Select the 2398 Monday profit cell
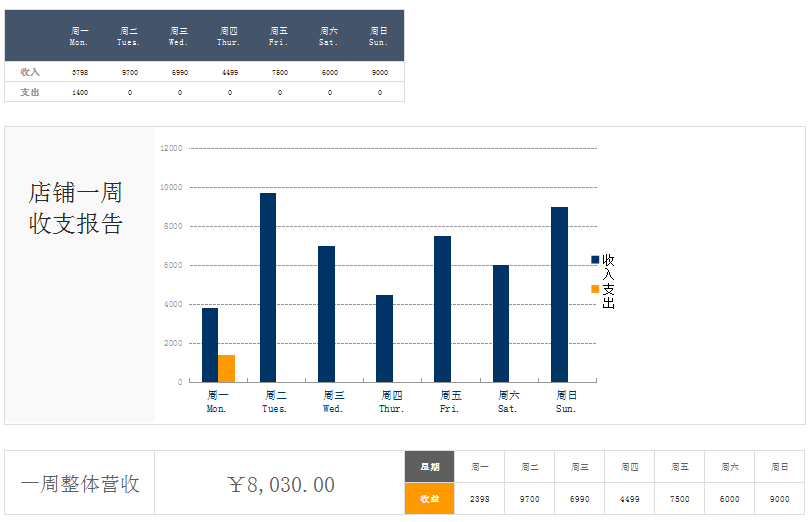The width and height of the screenshot is (810, 522). [x=479, y=499]
